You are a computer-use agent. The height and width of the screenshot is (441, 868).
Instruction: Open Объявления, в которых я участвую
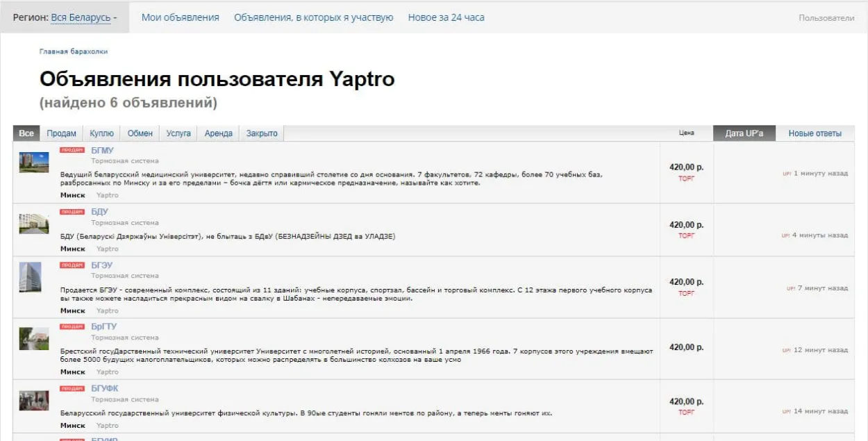(x=314, y=17)
